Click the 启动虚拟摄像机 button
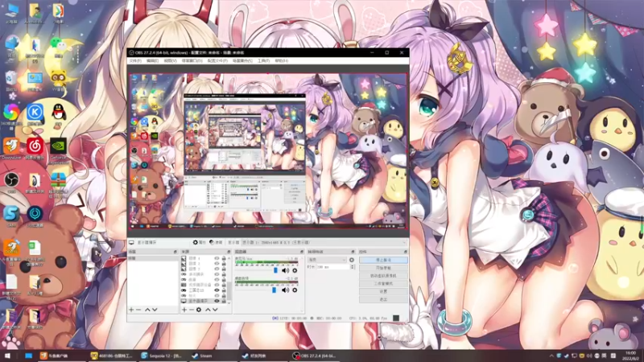The height and width of the screenshot is (362, 644). tap(384, 276)
